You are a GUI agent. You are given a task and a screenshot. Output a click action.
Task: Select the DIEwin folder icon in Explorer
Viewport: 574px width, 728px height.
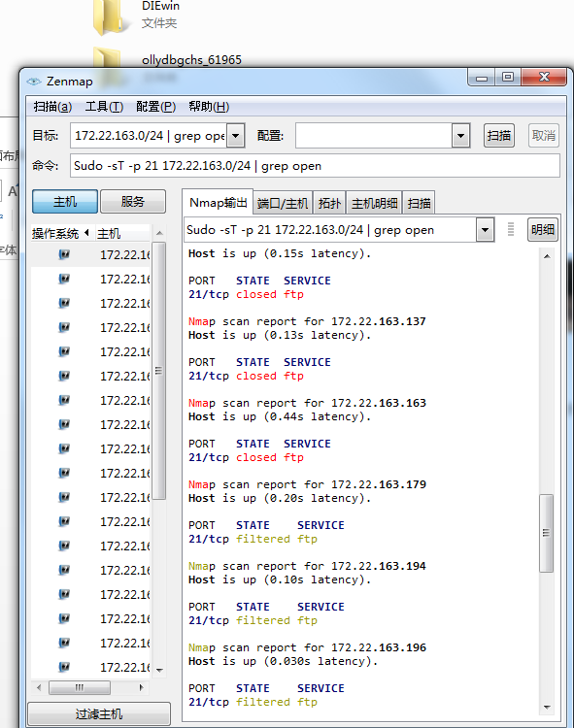[x=112, y=17]
